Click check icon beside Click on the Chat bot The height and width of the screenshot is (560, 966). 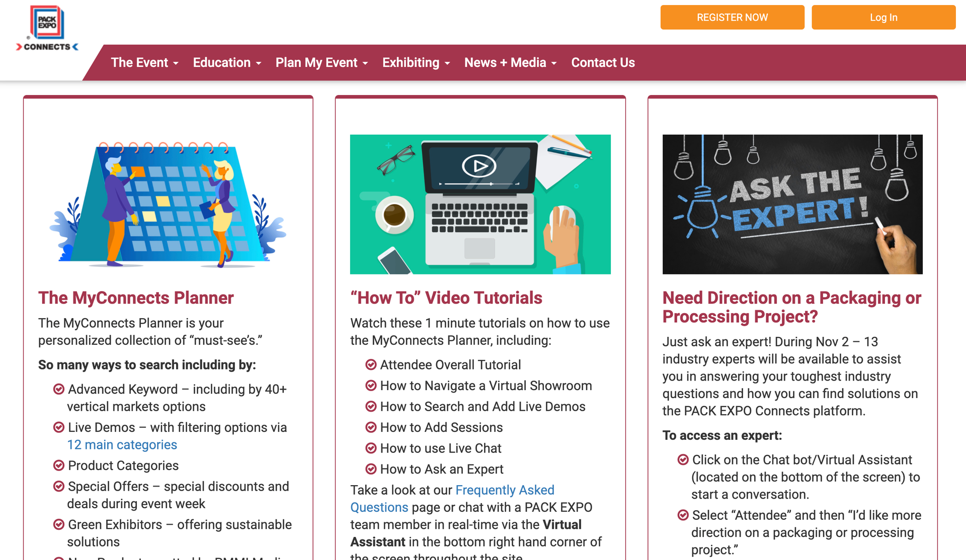(683, 460)
